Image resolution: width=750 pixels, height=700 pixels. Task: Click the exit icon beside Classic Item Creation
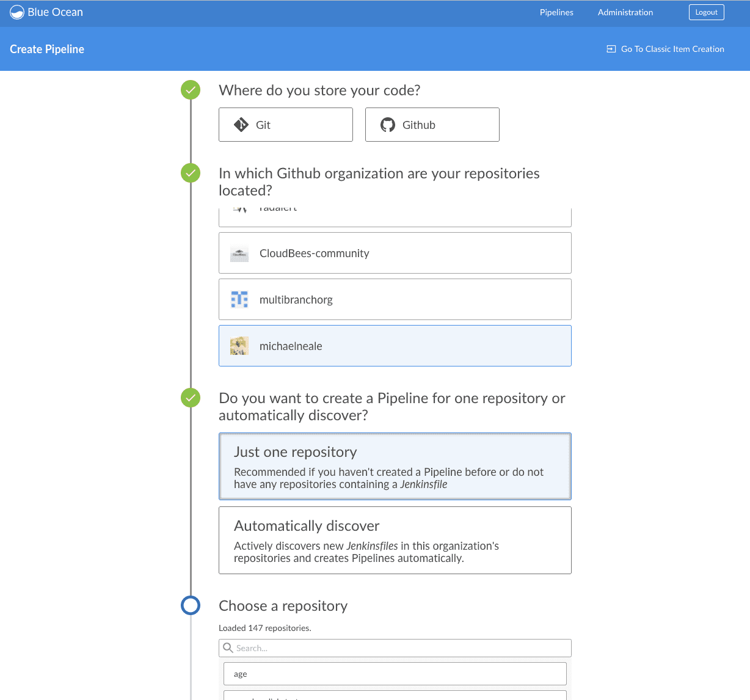click(x=610, y=48)
